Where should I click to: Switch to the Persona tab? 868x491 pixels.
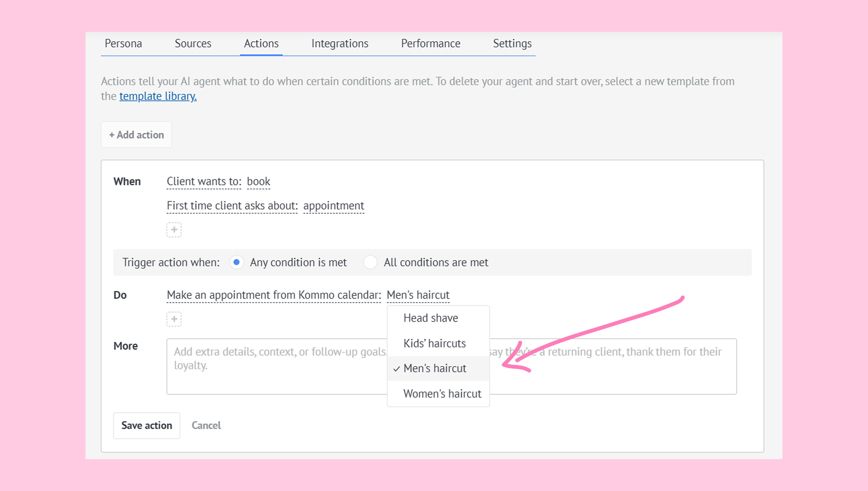pyautogui.click(x=123, y=43)
